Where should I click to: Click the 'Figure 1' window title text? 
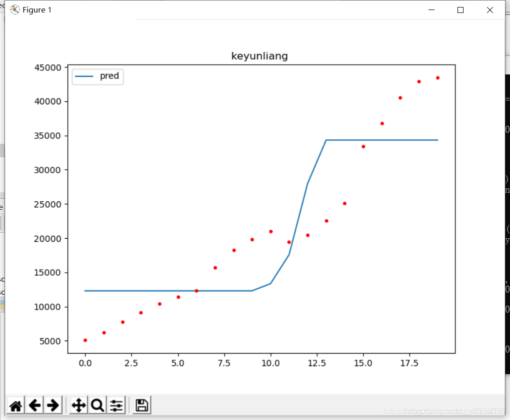[37, 10]
